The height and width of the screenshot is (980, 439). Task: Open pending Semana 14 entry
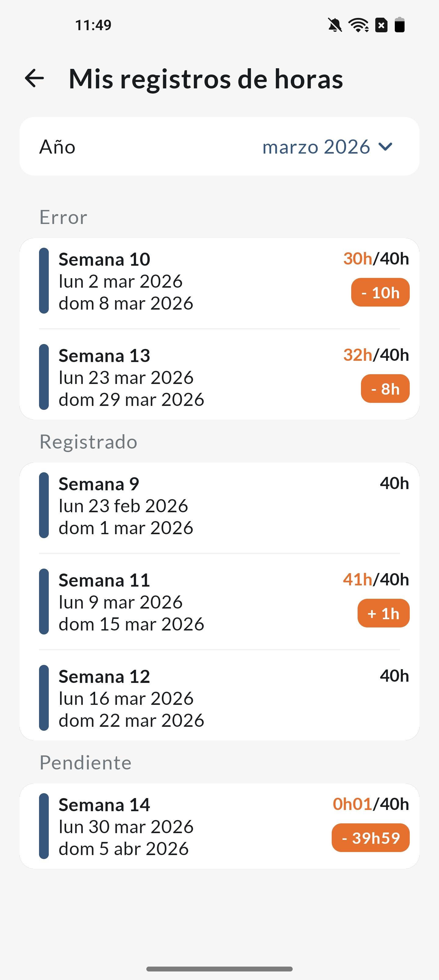126,826
